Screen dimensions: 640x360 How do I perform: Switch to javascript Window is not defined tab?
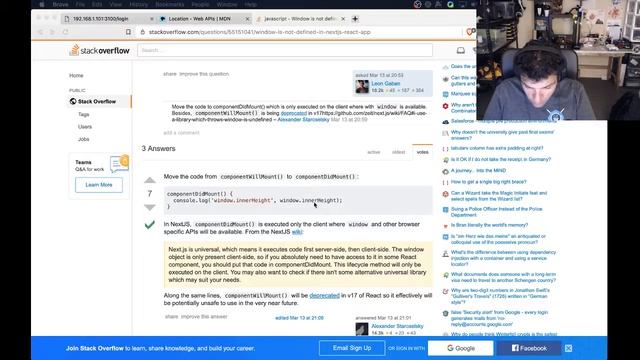coord(300,19)
